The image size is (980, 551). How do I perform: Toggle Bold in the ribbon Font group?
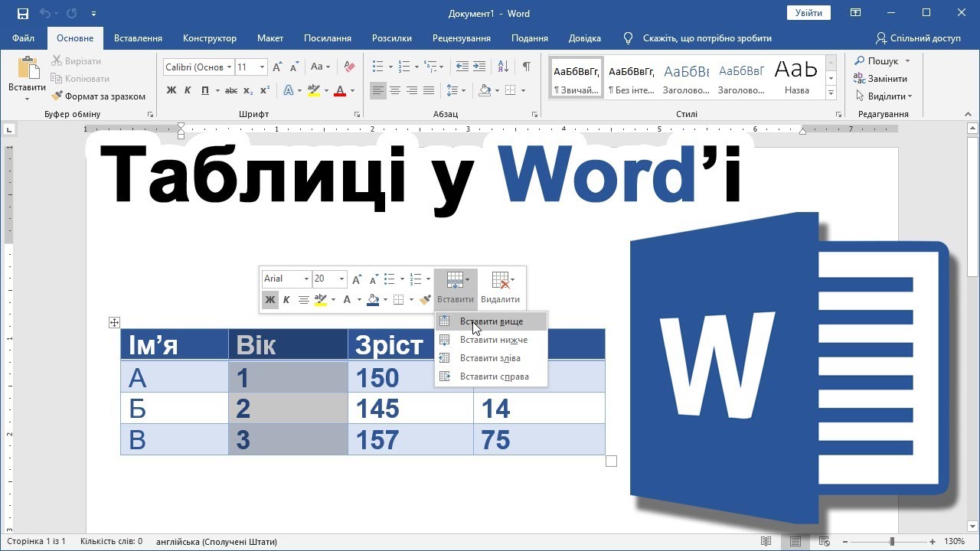171,90
